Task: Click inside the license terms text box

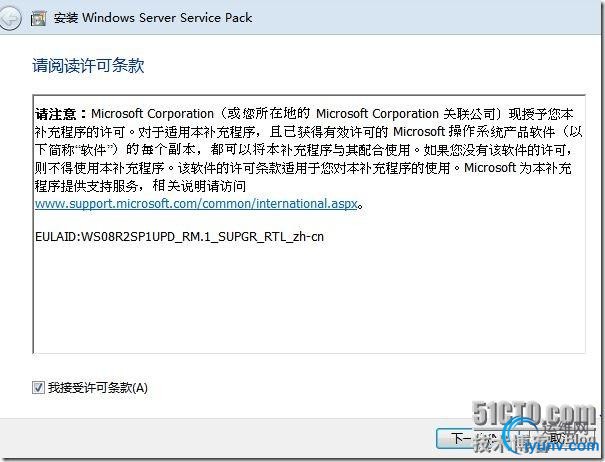Action: 309,224
